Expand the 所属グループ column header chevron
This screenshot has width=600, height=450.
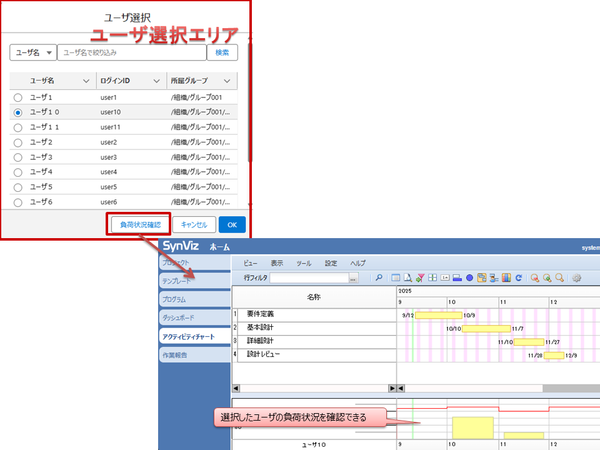(x=227, y=81)
